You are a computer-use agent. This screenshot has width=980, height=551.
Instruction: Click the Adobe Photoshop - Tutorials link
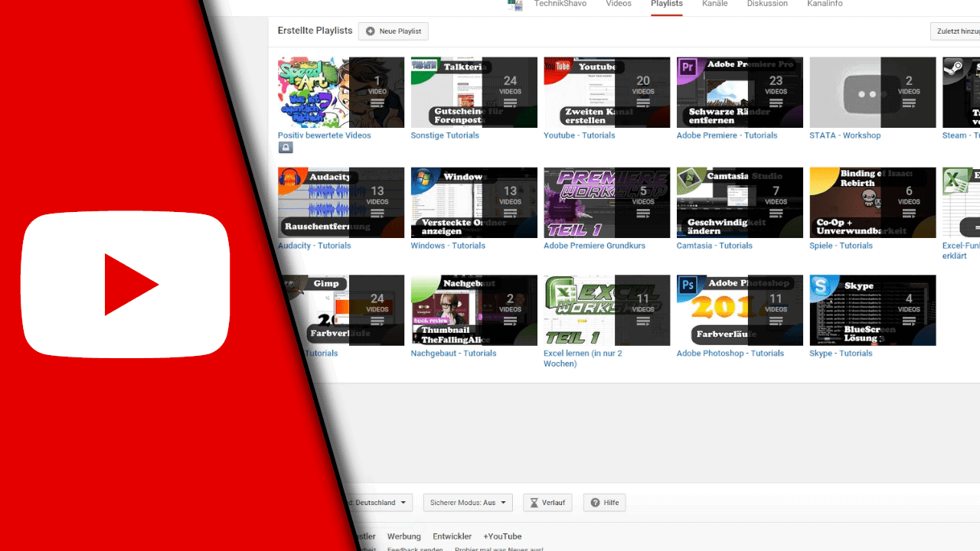[x=730, y=354]
